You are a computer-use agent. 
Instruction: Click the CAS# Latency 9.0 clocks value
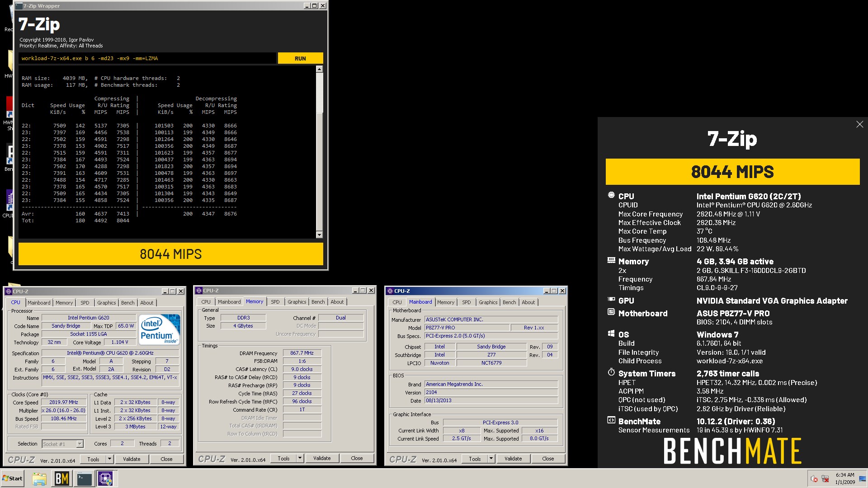tap(302, 369)
